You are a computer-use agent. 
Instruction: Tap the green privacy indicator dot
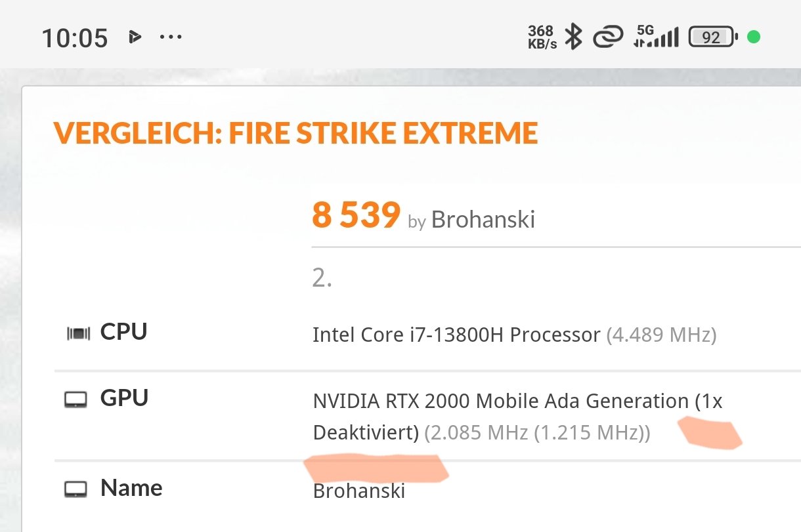(x=754, y=37)
